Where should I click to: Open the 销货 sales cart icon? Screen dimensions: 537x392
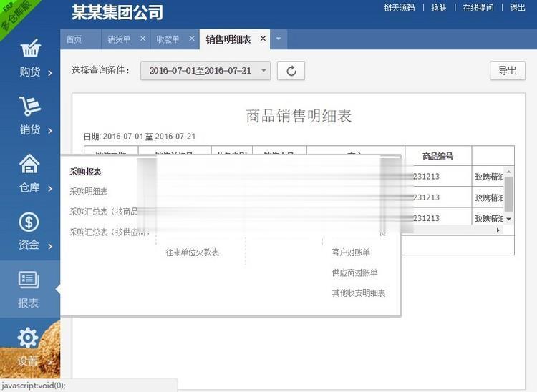[x=30, y=106]
